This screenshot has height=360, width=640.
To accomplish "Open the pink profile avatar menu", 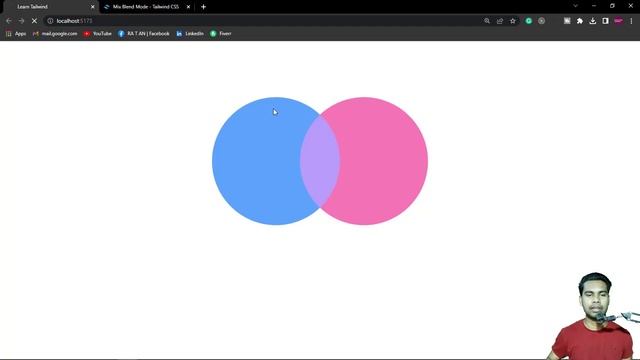I will (x=618, y=21).
